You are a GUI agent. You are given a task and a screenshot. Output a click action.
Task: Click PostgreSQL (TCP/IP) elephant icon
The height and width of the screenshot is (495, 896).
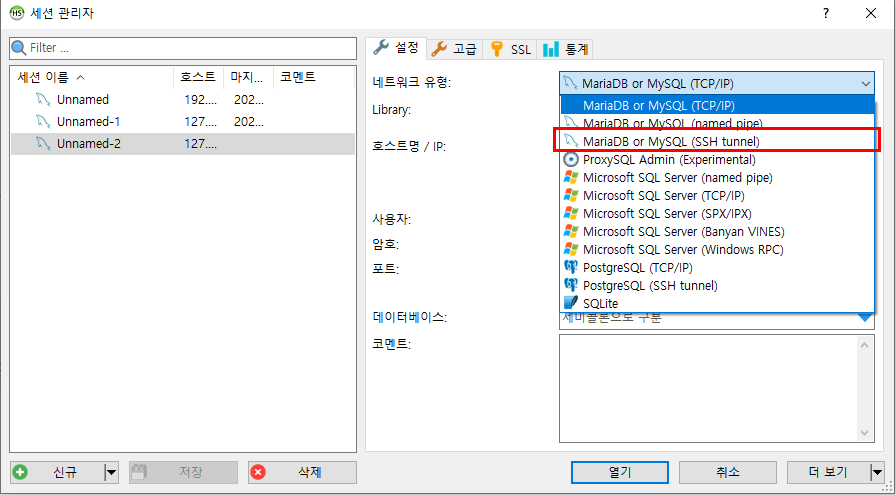tap(570, 267)
